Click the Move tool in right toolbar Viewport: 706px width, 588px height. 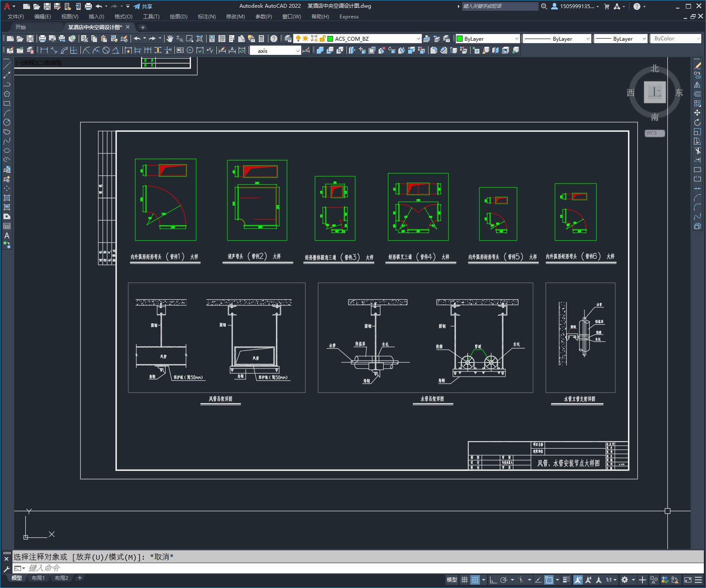(x=697, y=113)
